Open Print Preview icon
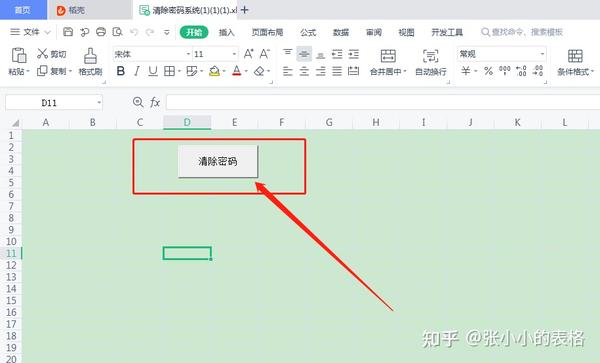 [x=117, y=32]
